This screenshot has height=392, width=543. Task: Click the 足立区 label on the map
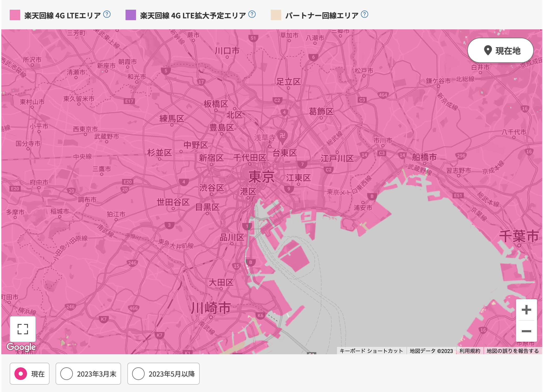coord(288,81)
